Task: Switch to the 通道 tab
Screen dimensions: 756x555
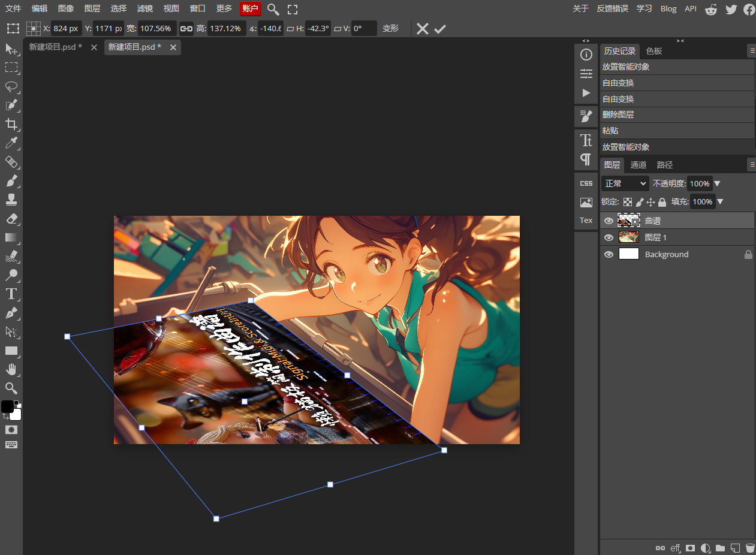Action: [638, 165]
